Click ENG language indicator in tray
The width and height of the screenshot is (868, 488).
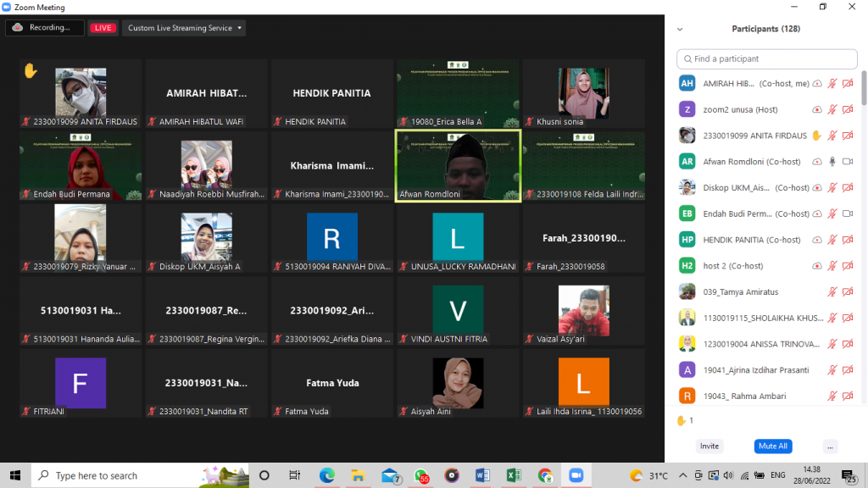778,475
